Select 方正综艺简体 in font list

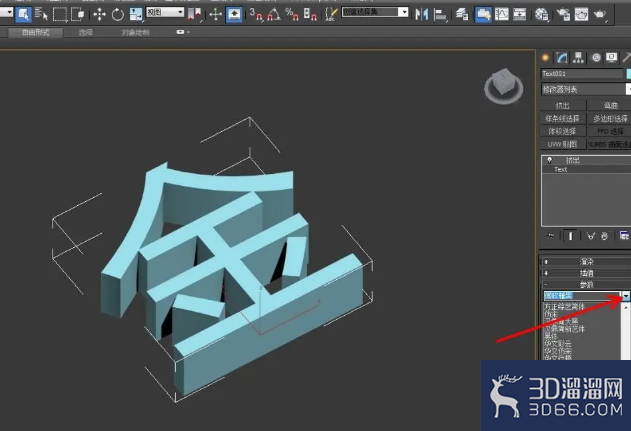pos(564,307)
